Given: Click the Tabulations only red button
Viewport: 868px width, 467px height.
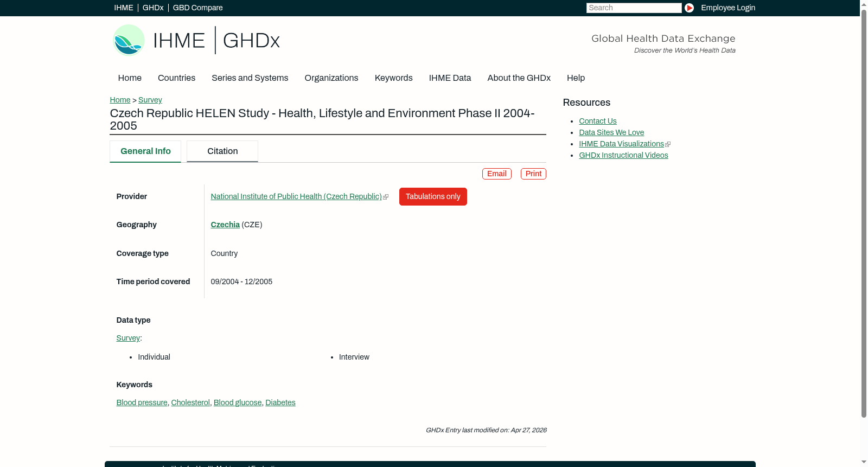Looking at the screenshot, I should 433,196.
